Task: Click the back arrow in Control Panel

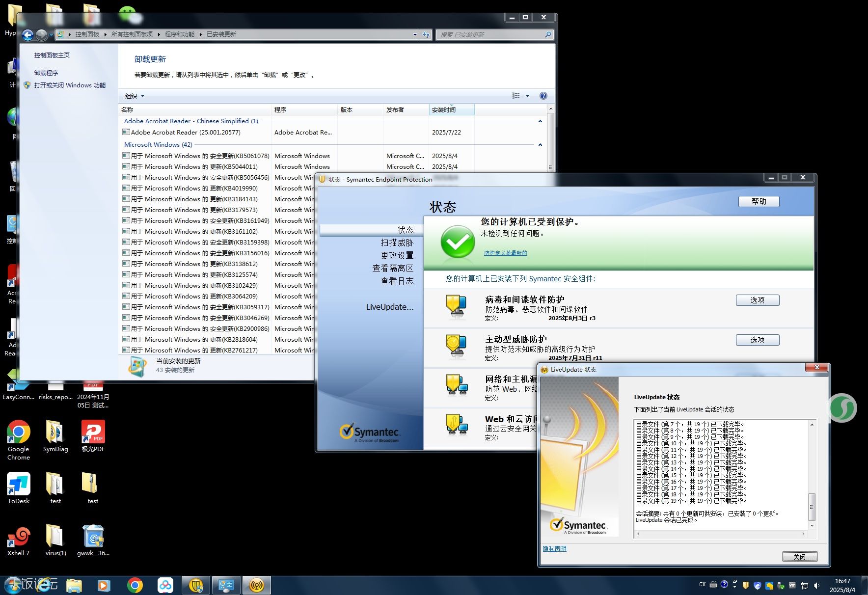Action: pyautogui.click(x=27, y=34)
